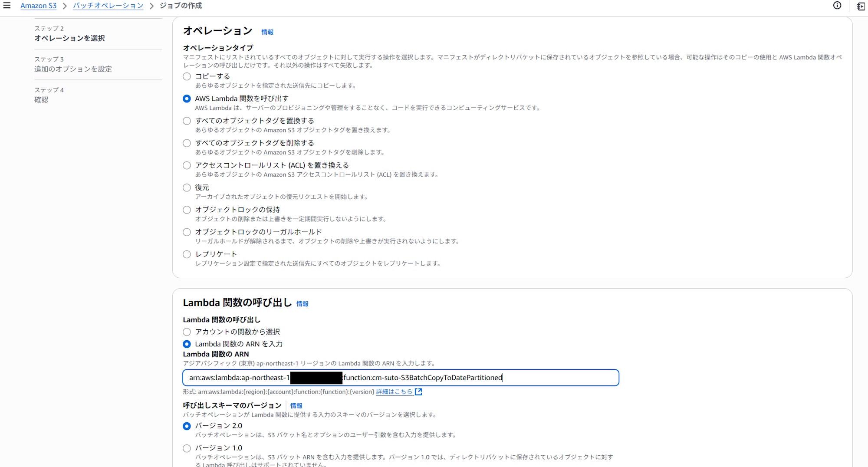Select アクセスコントロールリスト (ACL) を置き換える
Image resolution: width=868 pixels, height=467 pixels.
pyautogui.click(x=187, y=165)
